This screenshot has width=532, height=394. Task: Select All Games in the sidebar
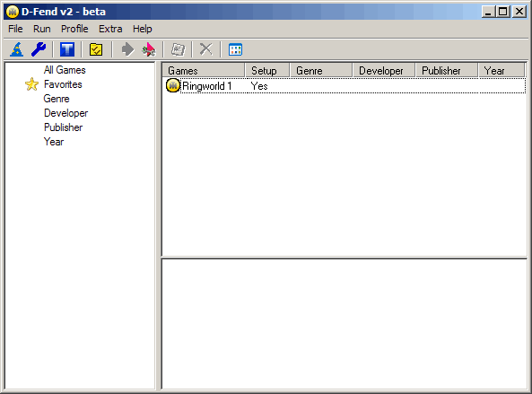point(65,70)
